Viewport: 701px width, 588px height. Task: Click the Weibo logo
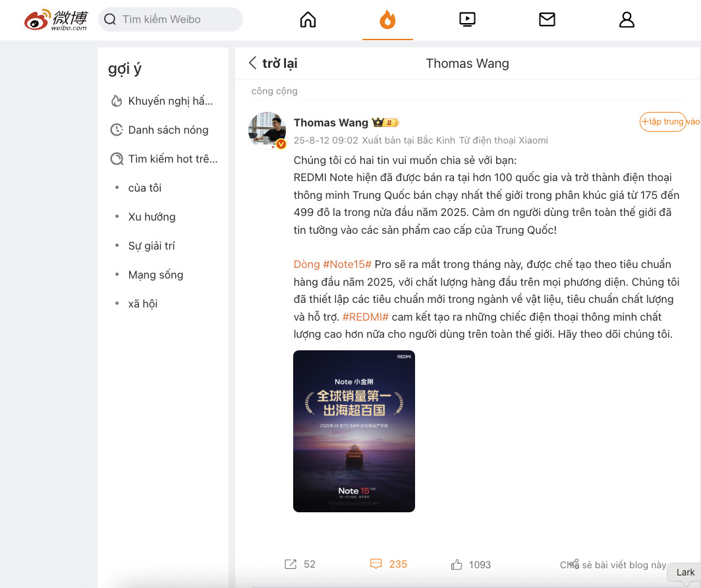(56, 20)
